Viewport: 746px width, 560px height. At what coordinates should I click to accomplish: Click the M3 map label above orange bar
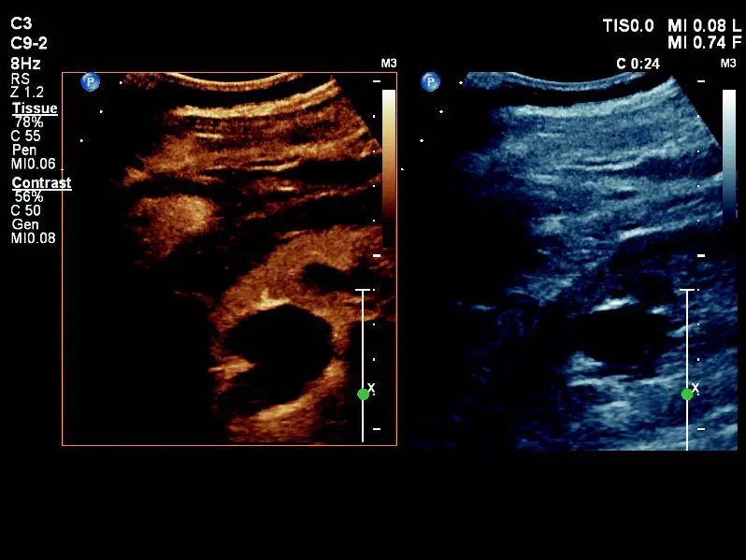tap(389, 64)
